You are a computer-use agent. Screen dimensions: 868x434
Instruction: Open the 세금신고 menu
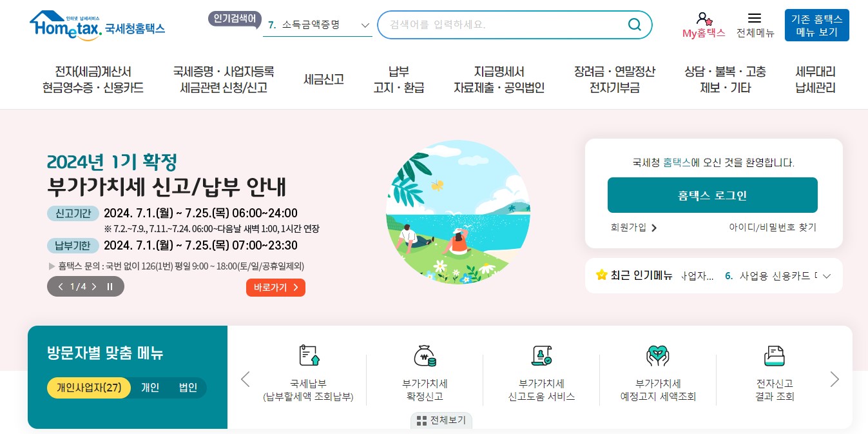[323, 79]
